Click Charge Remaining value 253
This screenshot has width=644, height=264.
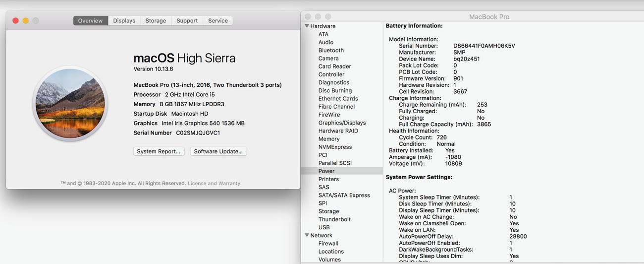point(482,105)
